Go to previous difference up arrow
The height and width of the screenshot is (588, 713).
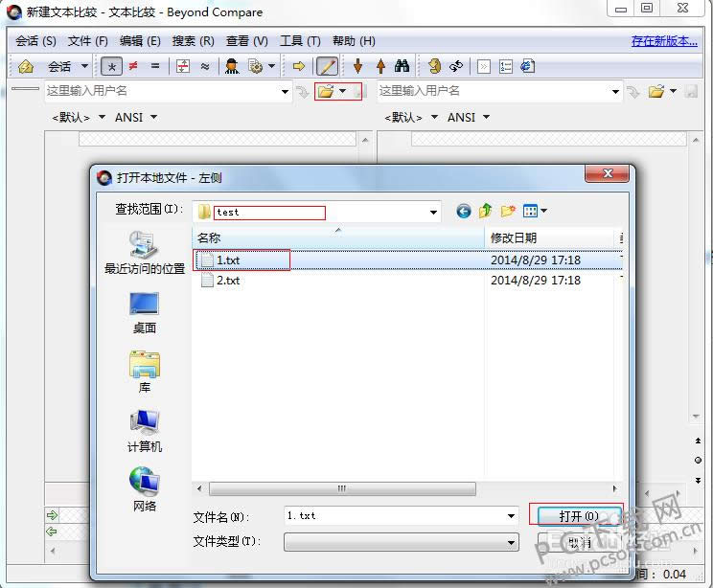380,66
